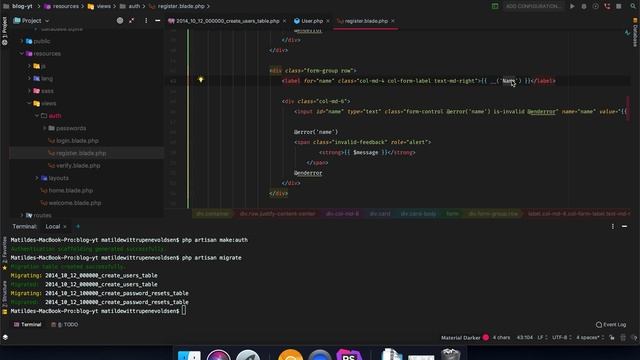Click div.form-group.row breadcrumb
The width and height of the screenshot is (640, 360).
click(493, 213)
